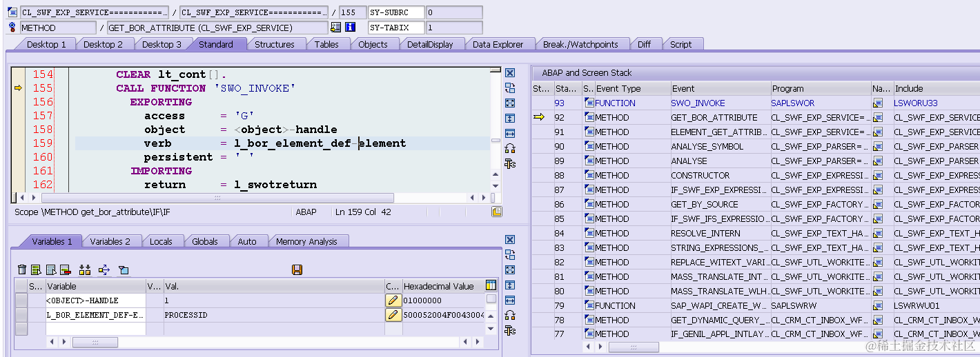
Task: Close the source code tool panel
Action: tap(510, 73)
